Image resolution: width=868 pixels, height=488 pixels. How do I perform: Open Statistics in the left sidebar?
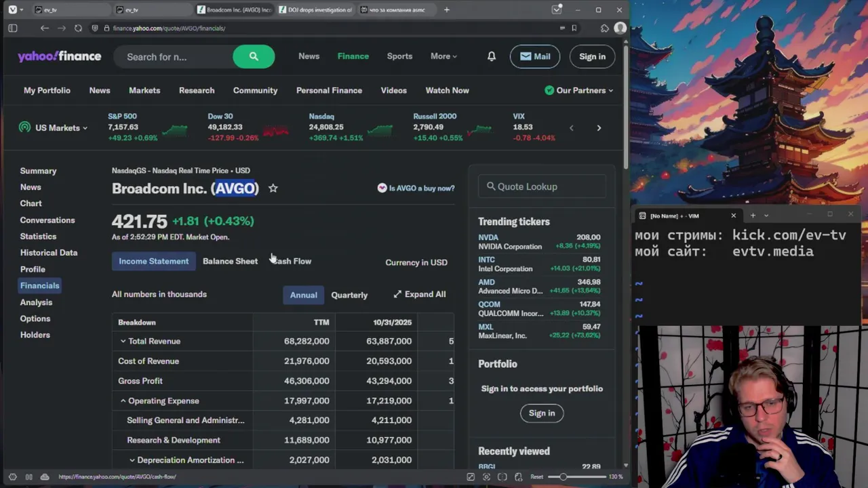pyautogui.click(x=38, y=237)
